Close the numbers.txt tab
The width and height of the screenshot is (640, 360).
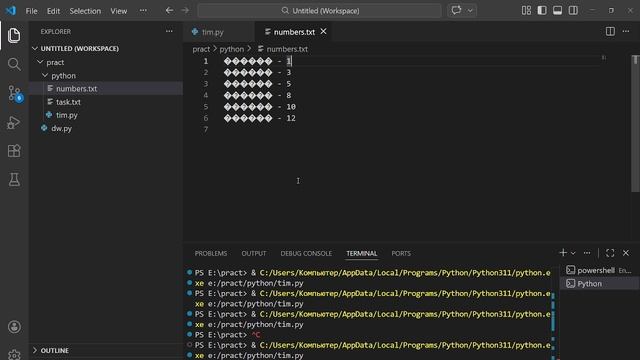tap(323, 31)
